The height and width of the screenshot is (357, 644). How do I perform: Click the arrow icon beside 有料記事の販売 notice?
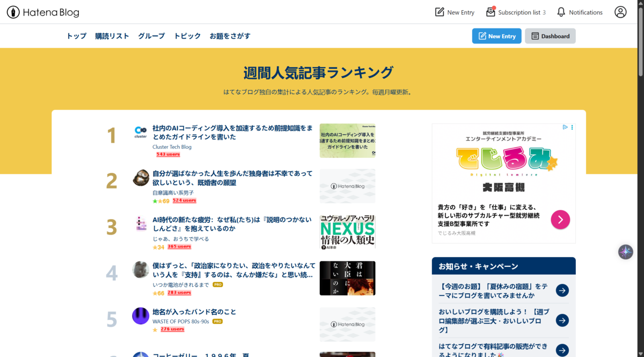tap(562, 350)
